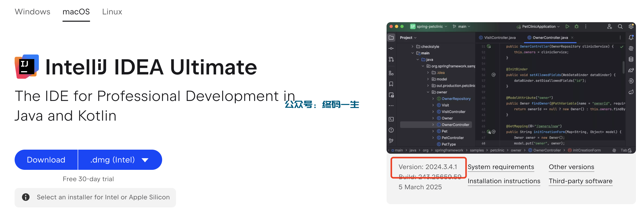Open the main branch dropdown
Screen dimensions: 644x216
(x=462, y=26)
